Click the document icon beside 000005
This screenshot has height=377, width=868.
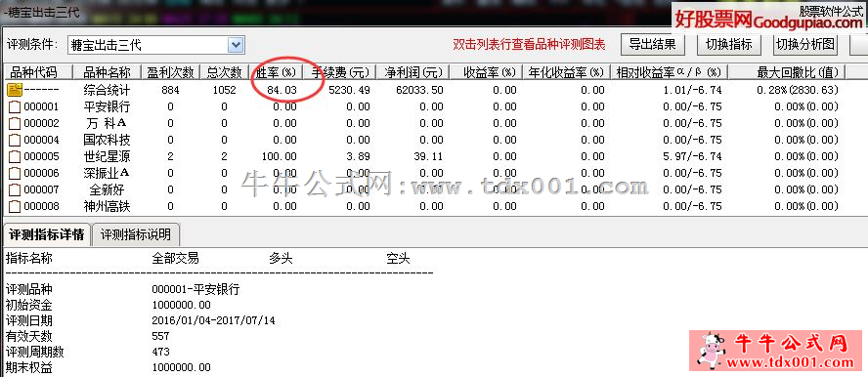(15, 157)
